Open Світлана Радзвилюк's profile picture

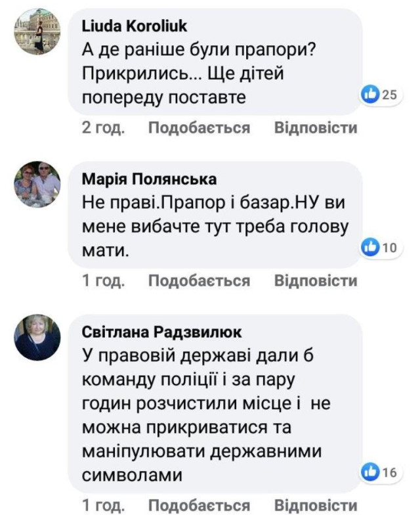tap(37, 337)
